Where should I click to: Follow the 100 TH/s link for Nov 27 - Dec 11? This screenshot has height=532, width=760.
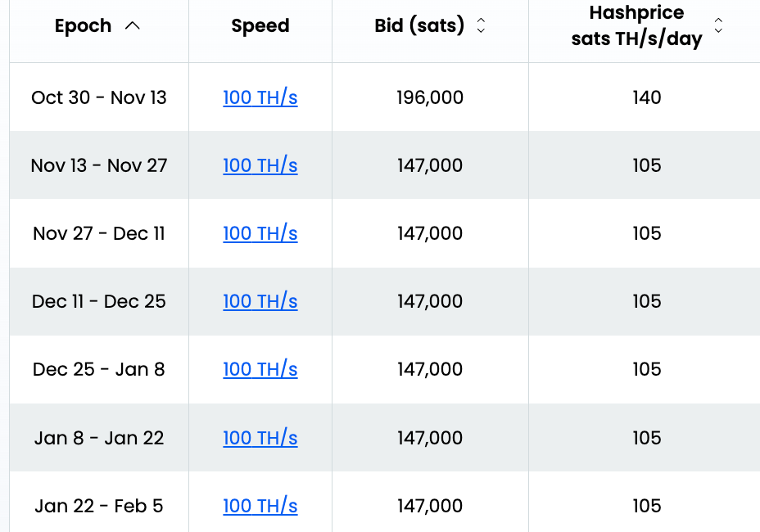point(260,234)
